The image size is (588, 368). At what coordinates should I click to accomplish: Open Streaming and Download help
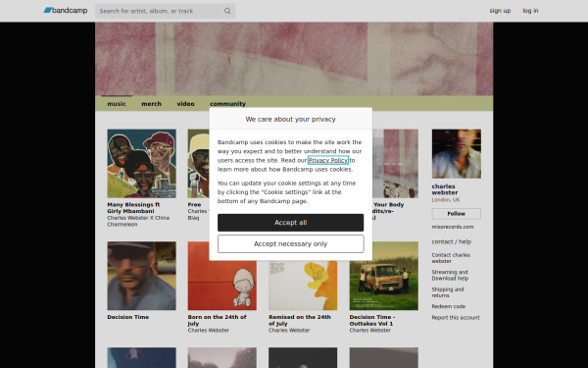(450, 275)
